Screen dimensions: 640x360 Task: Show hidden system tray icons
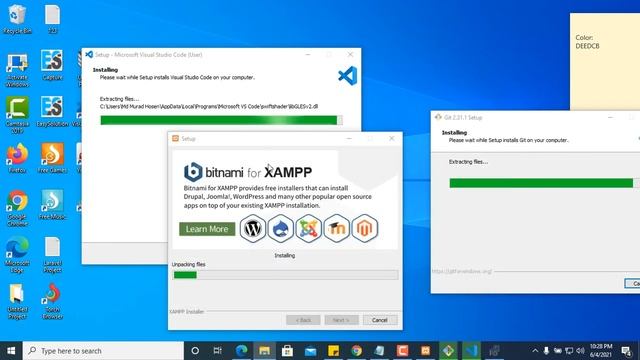pyautogui.click(x=535, y=351)
